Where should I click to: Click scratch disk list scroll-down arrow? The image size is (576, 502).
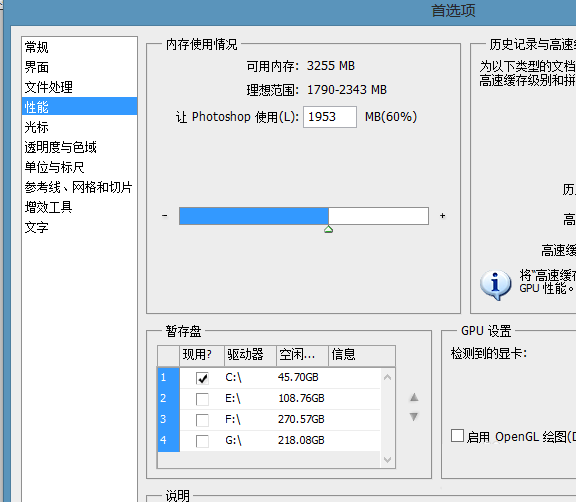[x=387, y=459]
